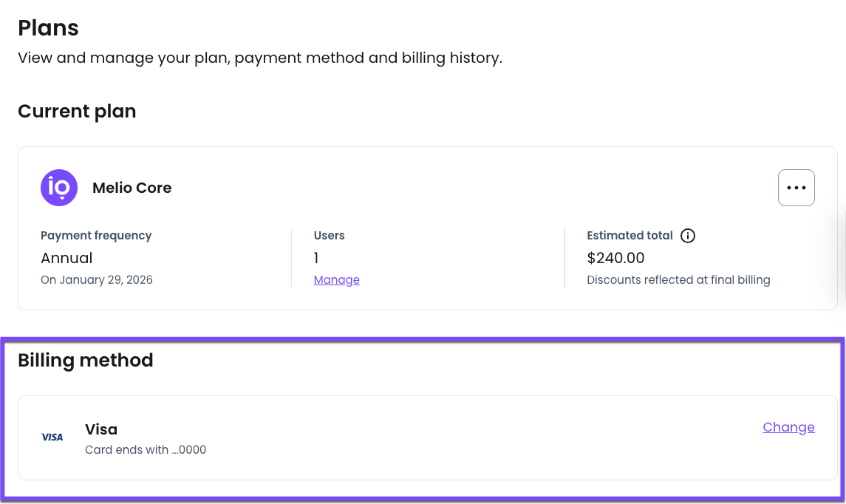The height and width of the screenshot is (504, 846).
Task: Click the Current plan section heading
Action: (77, 112)
